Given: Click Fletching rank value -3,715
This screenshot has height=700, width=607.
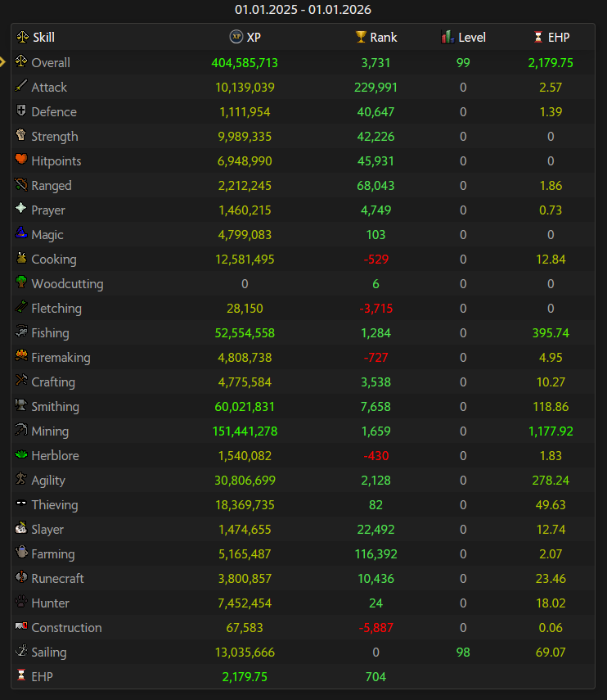Looking at the screenshot, I should (x=376, y=309).
